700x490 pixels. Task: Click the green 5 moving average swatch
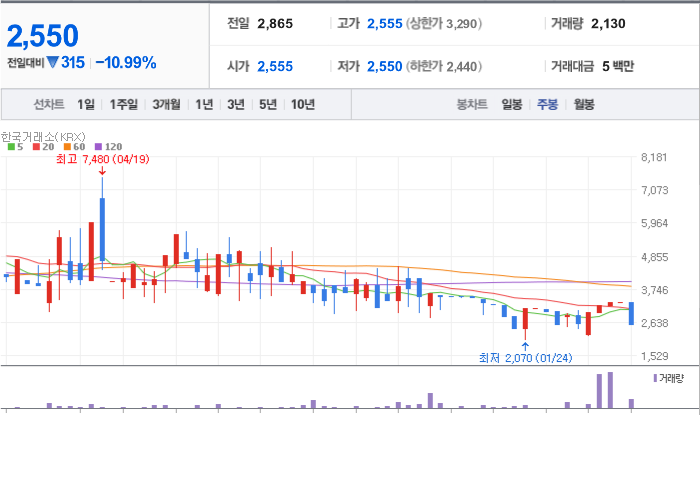[11, 147]
